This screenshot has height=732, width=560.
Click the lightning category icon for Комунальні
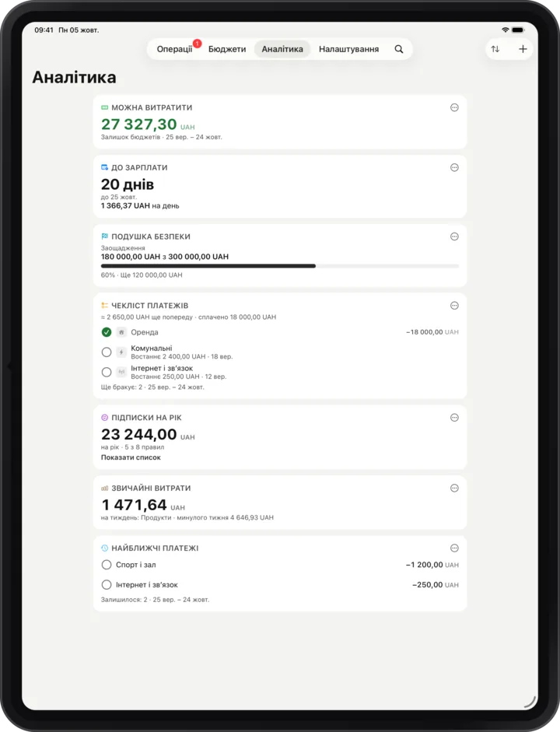click(121, 352)
